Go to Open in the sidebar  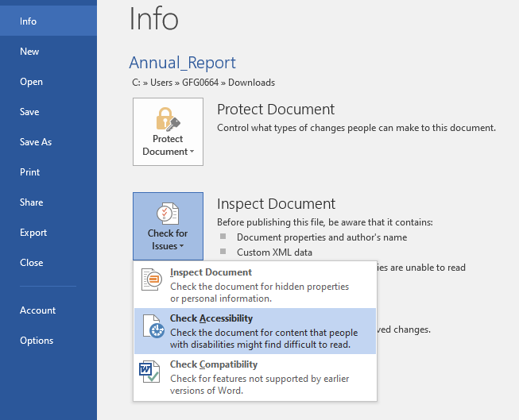48,81
